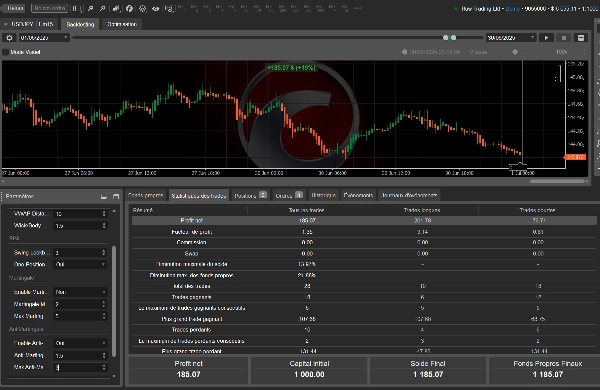This screenshot has width=600, height=390.
Task: Click the Max Anti-Martingale value input field
Action: pos(77,367)
